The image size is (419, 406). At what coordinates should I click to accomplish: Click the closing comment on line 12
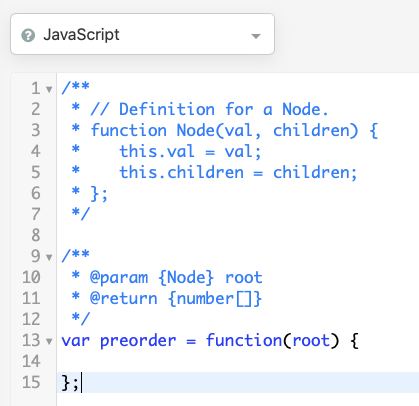point(81,319)
